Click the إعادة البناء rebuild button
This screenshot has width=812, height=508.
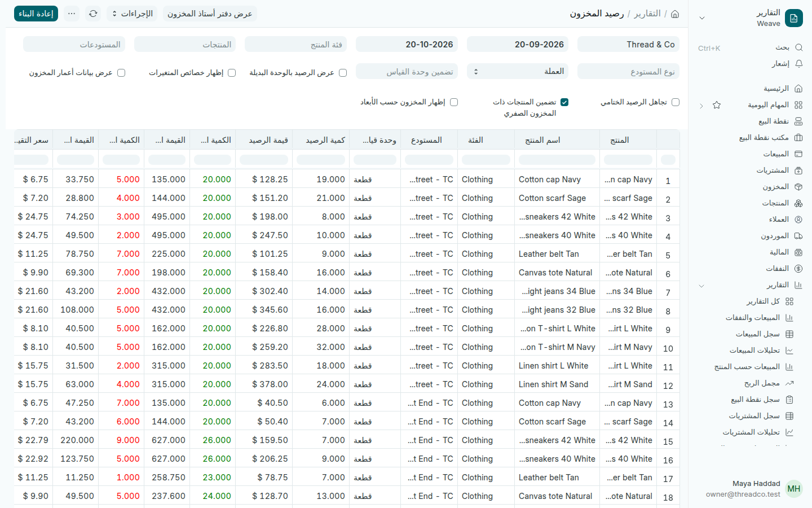(x=36, y=14)
